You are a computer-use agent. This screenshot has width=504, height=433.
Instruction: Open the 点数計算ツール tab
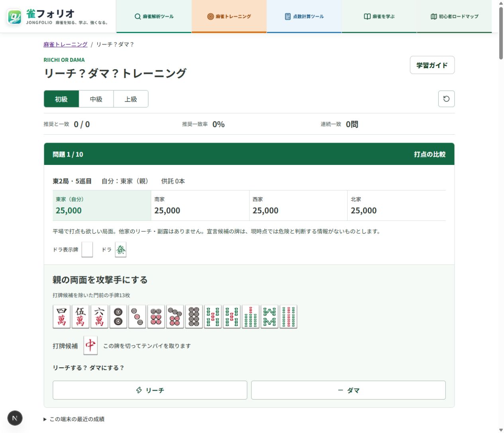[304, 16]
